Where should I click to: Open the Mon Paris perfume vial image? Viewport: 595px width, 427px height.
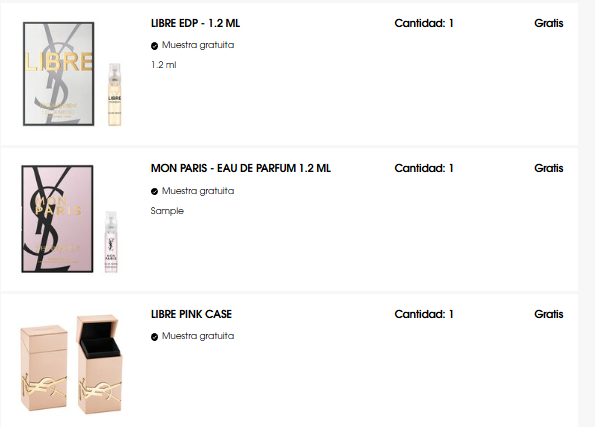tap(111, 242)
